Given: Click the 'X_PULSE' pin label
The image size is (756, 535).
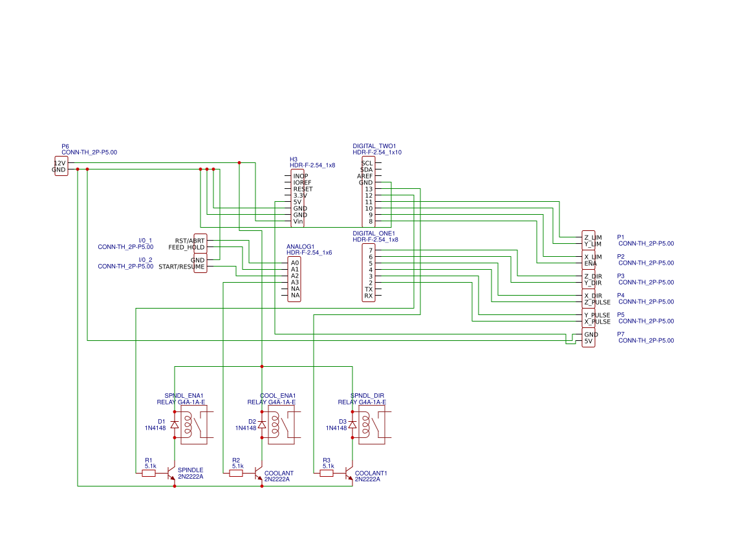Looking at the screenshot, I should [598, 322].
